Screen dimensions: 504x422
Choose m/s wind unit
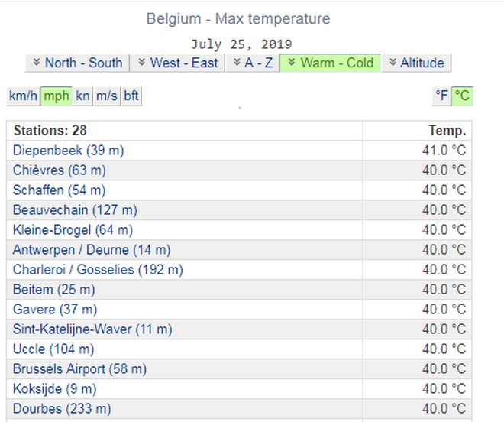click(107, 96)
